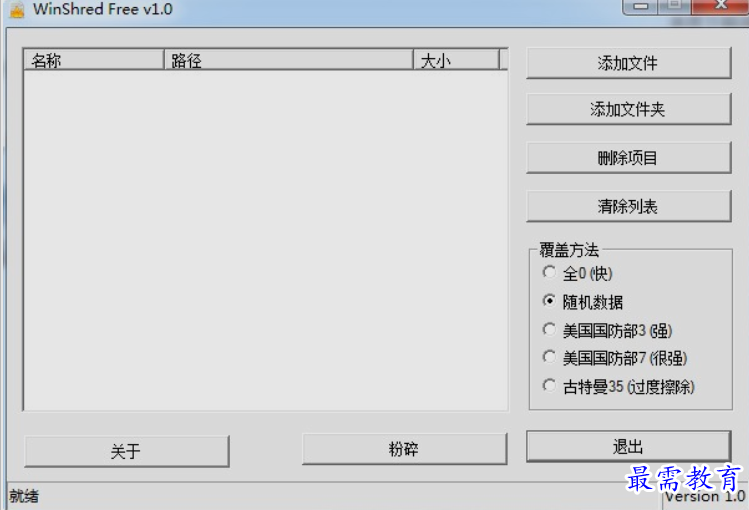The image size is (749, 510).
Task: Sort list by 路径 column header
Action: click(289, 60)
